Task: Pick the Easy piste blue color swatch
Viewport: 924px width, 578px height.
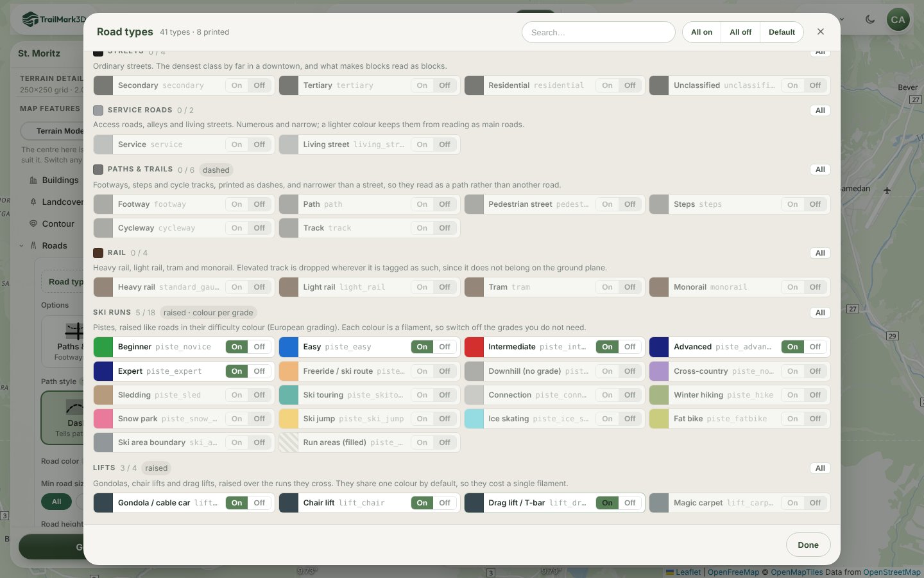Action: tap(289, 347)
